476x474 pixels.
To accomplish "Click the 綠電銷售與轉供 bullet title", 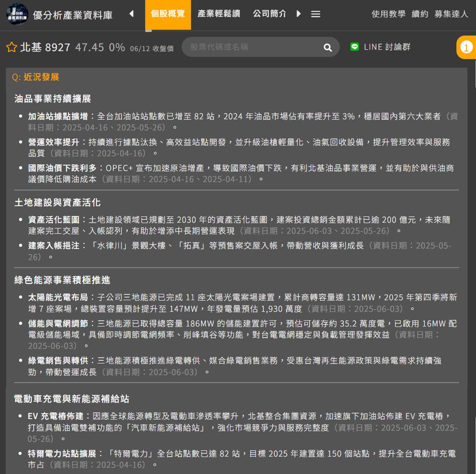I will click(x=58, y=360).
